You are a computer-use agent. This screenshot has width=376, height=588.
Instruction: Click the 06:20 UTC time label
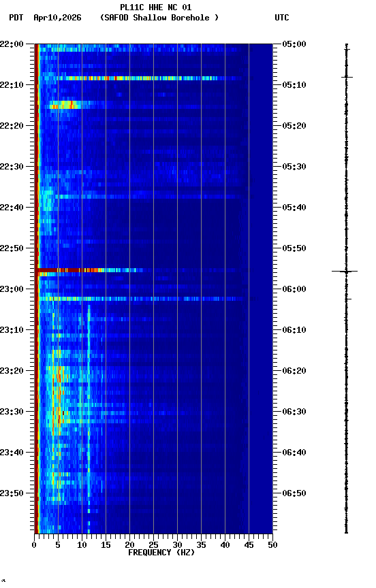[294, 371]
